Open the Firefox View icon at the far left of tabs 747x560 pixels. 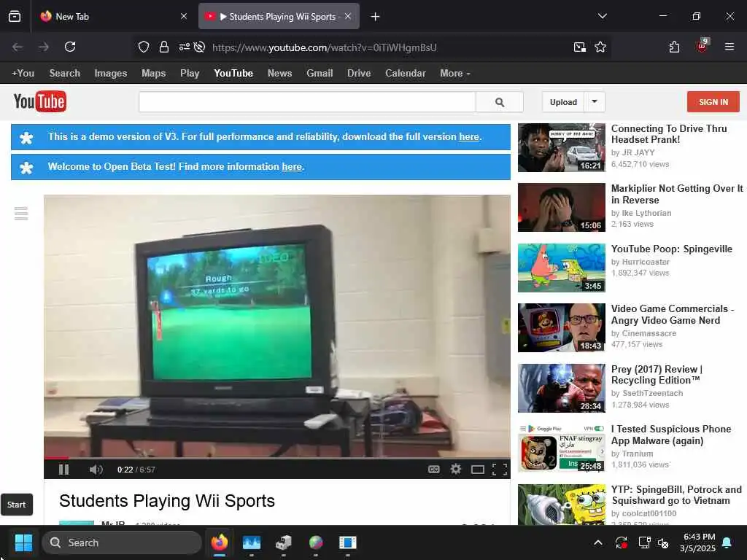tap(15, 17)
